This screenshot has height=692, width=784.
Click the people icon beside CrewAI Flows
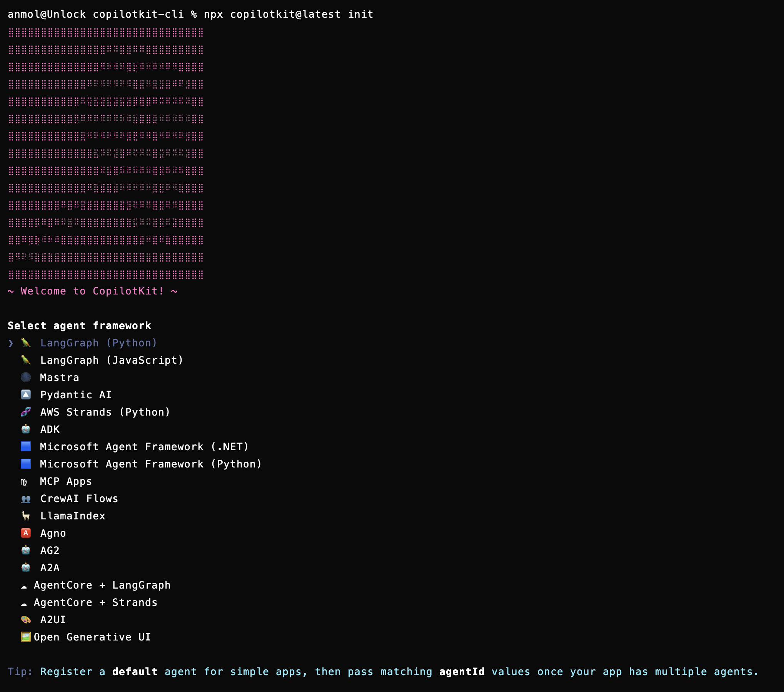(x=26, y=499)
